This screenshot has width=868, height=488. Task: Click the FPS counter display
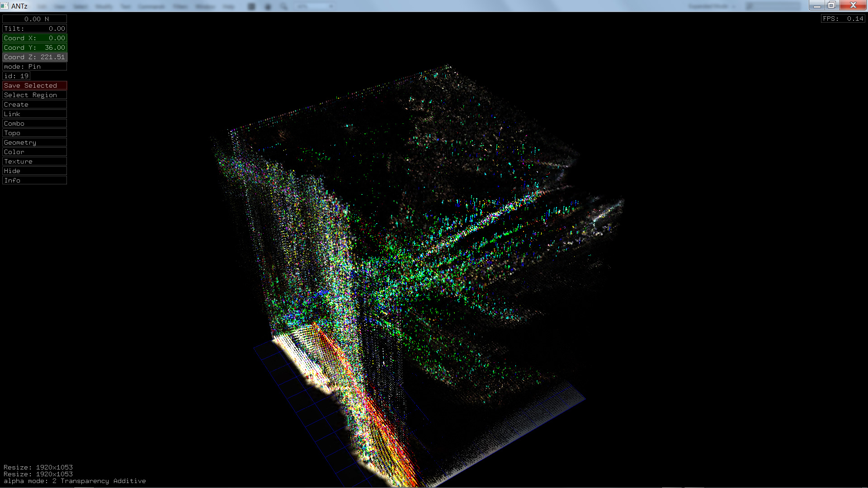[x=843, y=19]
